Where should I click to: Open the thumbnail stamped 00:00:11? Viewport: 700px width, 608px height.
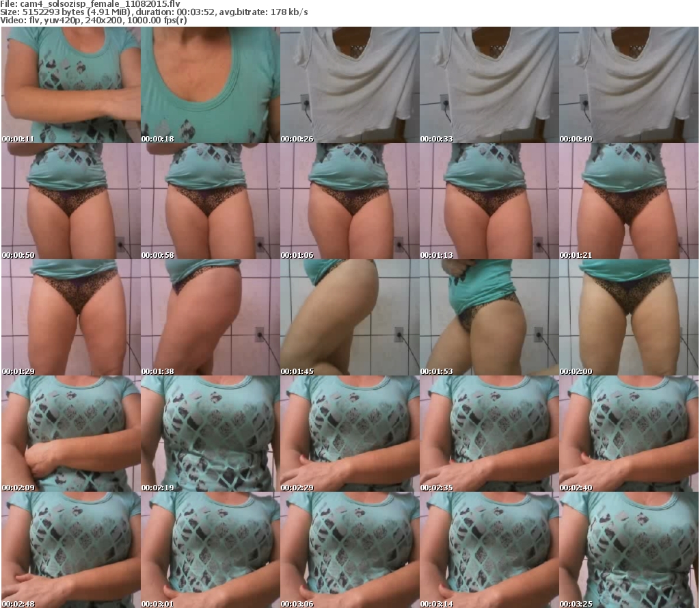[71, 85]
